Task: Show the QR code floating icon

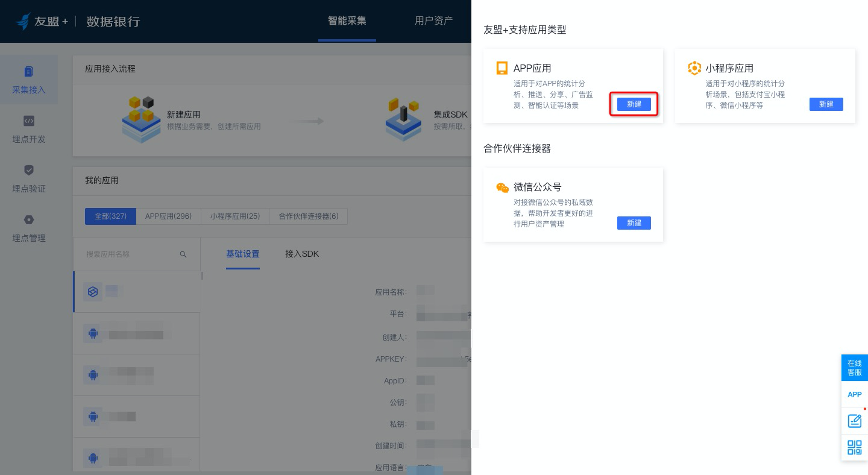Action: (855, 447)
